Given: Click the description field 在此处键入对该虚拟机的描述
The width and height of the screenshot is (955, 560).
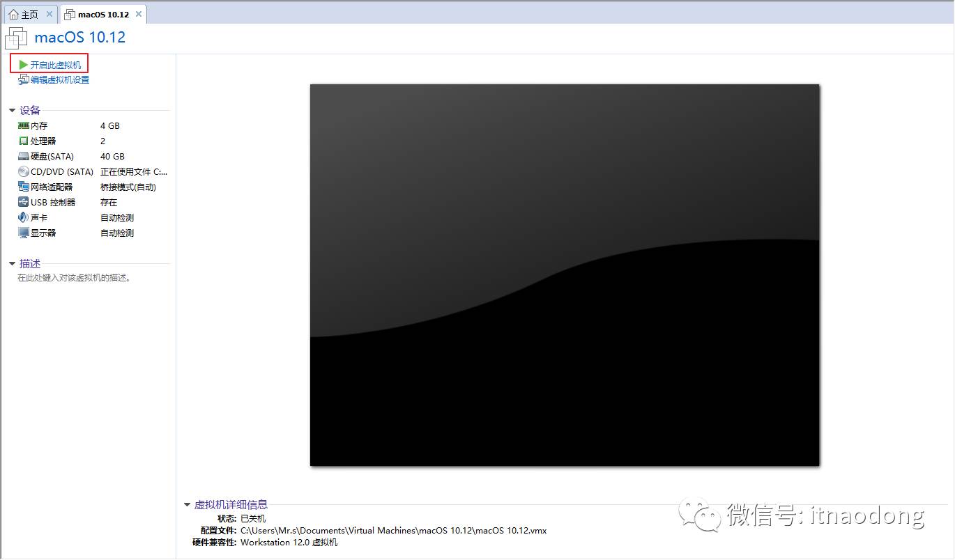Looking at the screenshot, I should pyautogui.click(x=75, y=278).
